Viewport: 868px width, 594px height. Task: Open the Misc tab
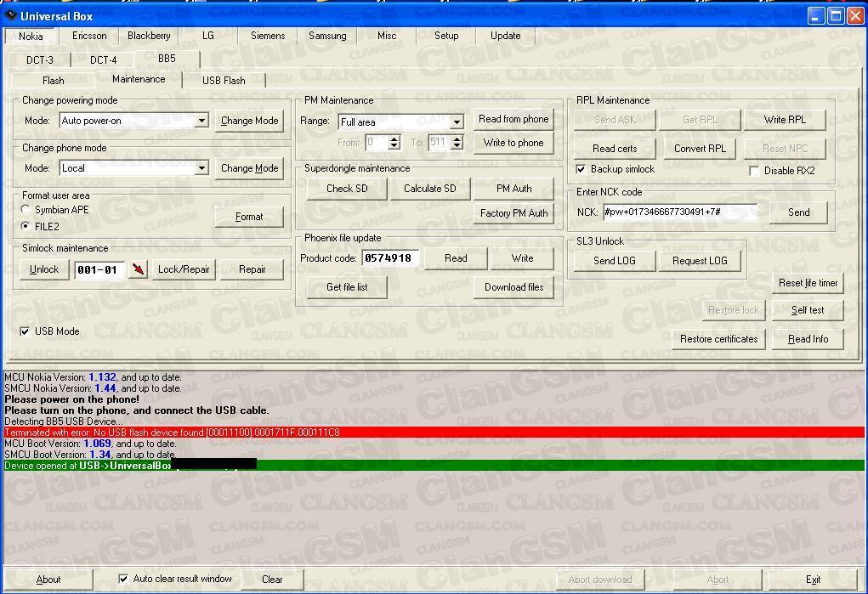[387, 36]
